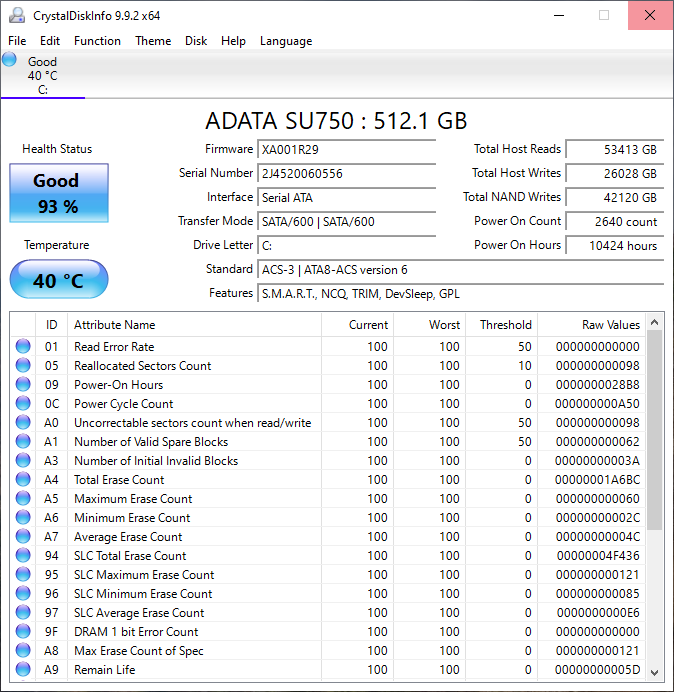The width and height of the screenshot is (674, 692).
Task: Click status orb for SLC Average Erase Count
Action: pos(23,612)
